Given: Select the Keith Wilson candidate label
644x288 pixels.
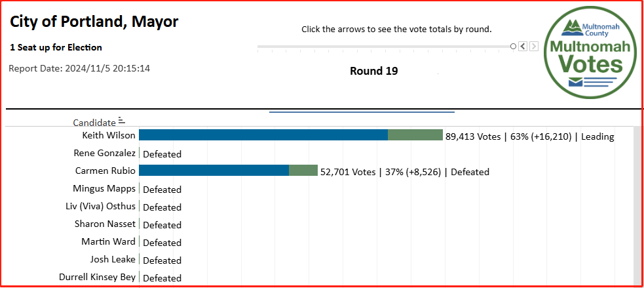Looking at the screenshot, I should click(x=109, y=136).
